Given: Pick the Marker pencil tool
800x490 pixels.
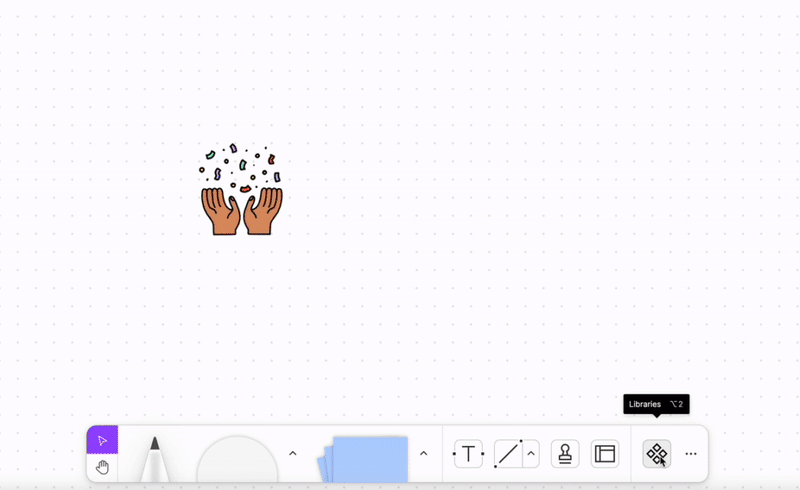Looking at the screenshot, I should [x=155, y=458].
